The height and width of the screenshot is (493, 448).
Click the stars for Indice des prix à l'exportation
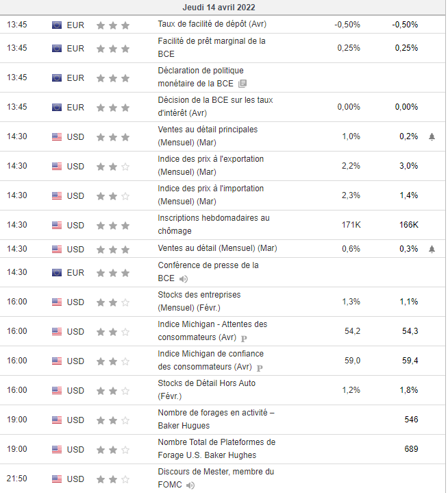[113, 166]
